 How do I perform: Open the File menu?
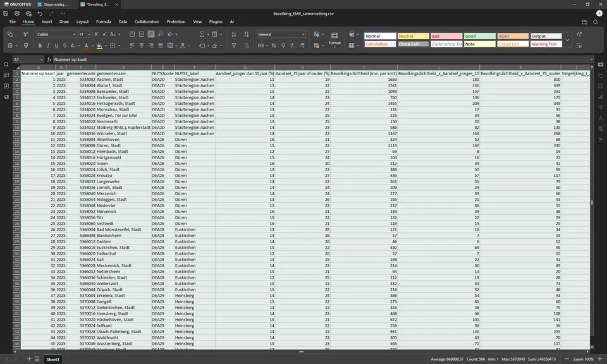click(x=13, y=22)
